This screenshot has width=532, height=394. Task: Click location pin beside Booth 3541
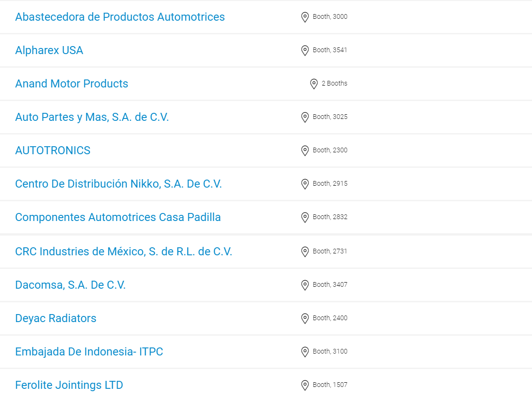pos(305,50)
